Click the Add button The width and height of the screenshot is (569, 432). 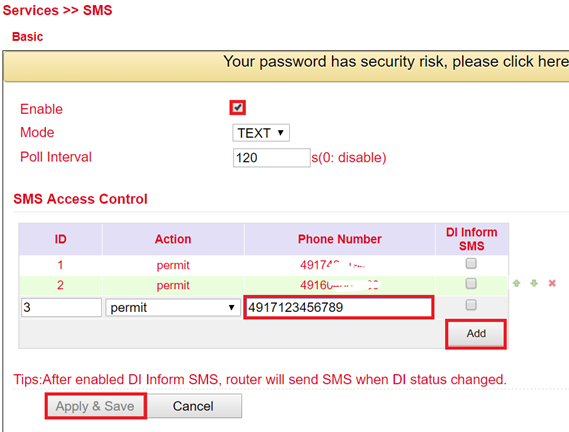pyautogui.click(x=476, y=334)
